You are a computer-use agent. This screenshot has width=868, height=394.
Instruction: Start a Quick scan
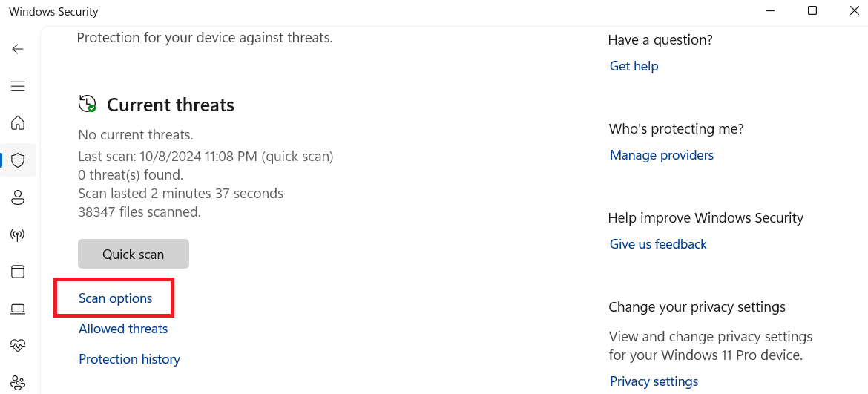pyautogui.click(x=134, y=254)
